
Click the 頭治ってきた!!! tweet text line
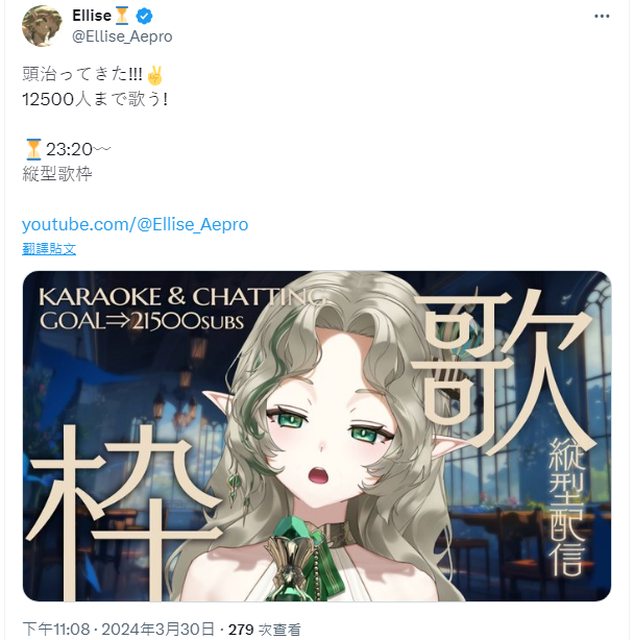[82, 75]
